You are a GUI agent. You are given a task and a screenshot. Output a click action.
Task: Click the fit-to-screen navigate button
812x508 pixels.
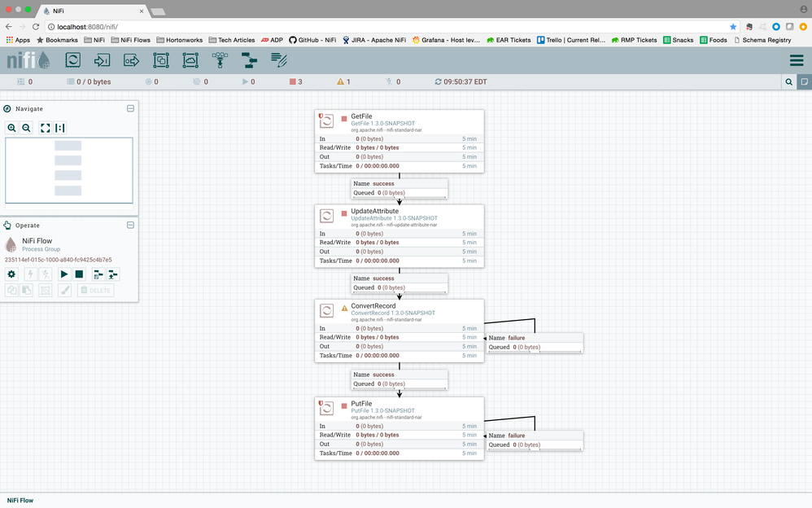46,128
